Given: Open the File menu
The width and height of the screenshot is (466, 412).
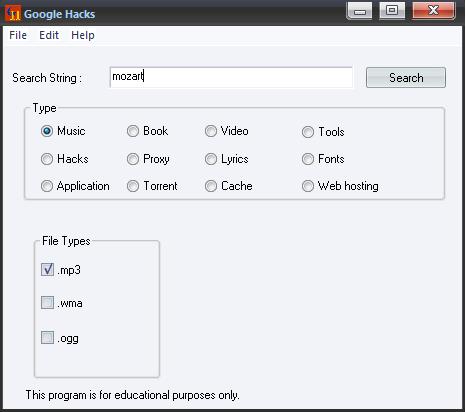Looking at the screenshot, I should pos(18,35).
